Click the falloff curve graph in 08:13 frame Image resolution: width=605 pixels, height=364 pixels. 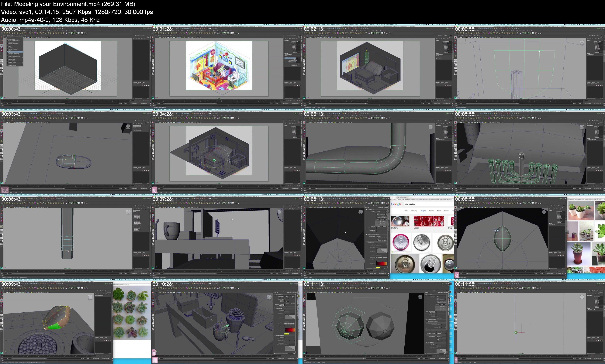coord(382,251)
